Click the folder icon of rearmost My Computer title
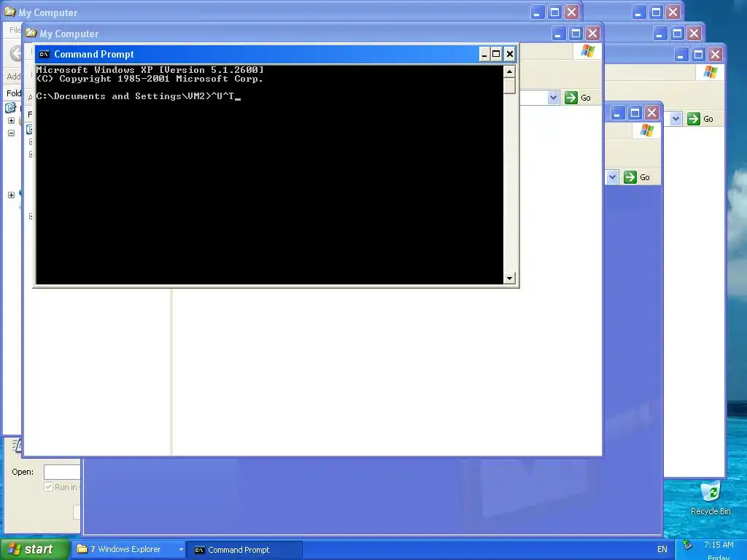Screen dimensions: 747x560 point(10,12)
